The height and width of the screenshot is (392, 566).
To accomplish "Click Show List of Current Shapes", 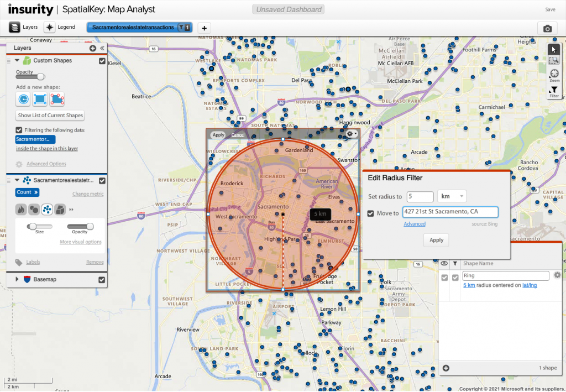I will [50, 116].
